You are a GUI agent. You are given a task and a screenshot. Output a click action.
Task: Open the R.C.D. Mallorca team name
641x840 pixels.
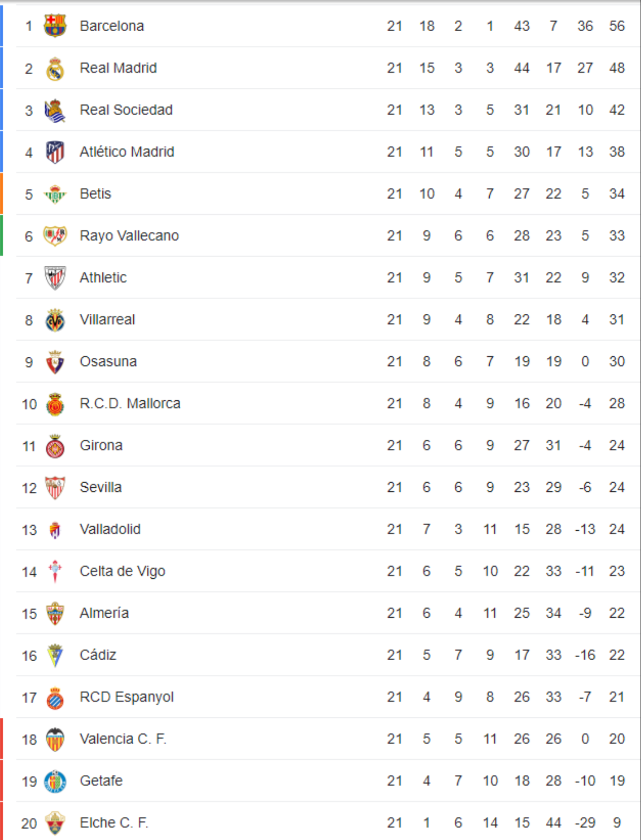click(130, 403)
